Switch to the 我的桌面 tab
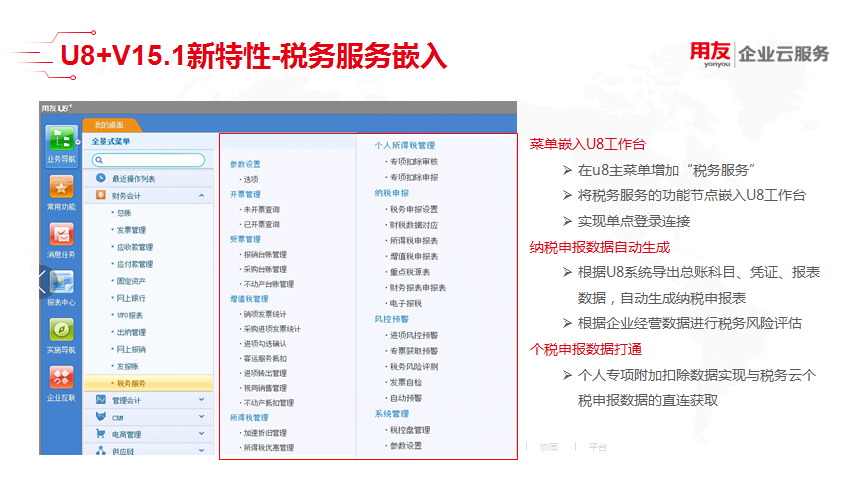The width and height of the screenshot is (853, 479). coord(110,125)
